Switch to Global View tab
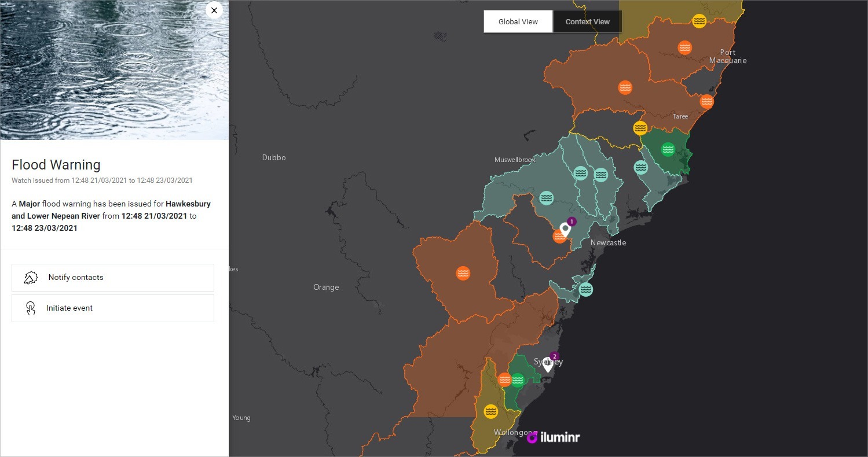 pyautogui.click(x=518, y=21)
